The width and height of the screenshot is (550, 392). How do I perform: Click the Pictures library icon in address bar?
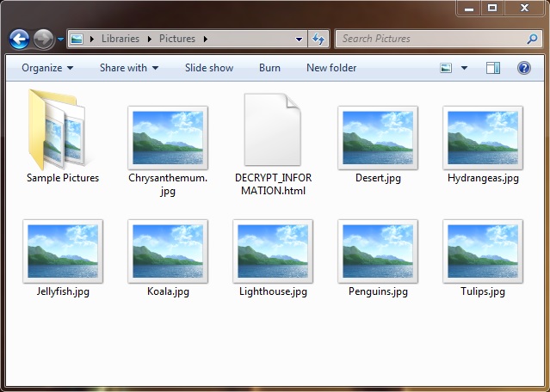pos(77,39)
